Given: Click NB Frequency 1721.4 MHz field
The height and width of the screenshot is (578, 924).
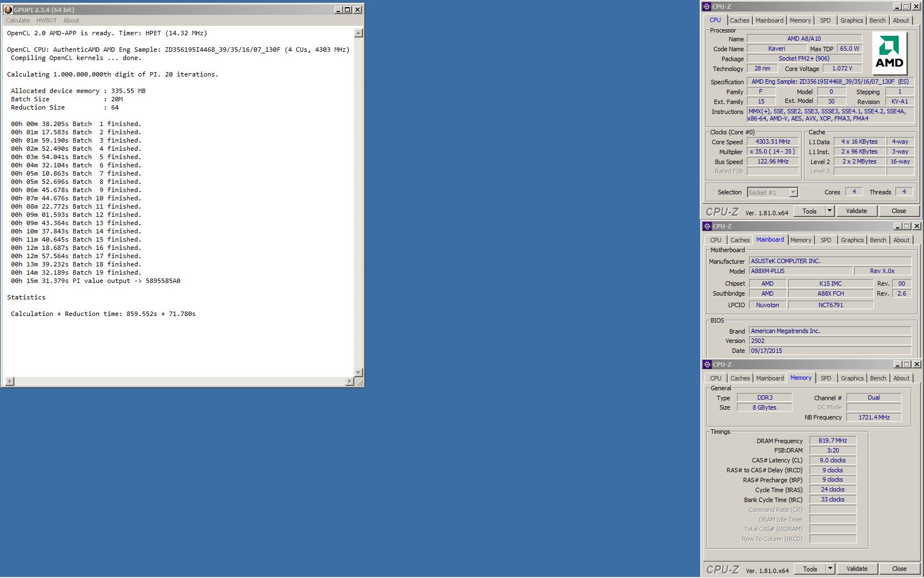Looking at the screenshot, I should coord(874,417).
